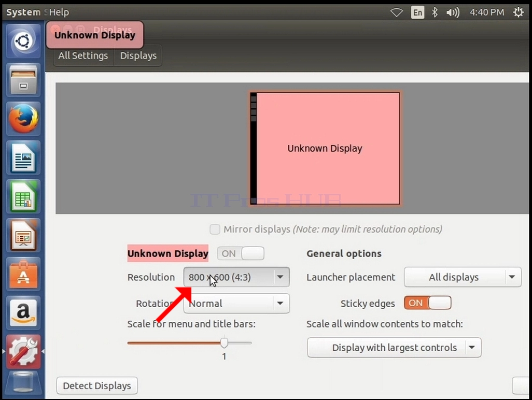This screenshot has width=532, height=400.
Task: Turn off Sticky edges switch
Action: 427,303
